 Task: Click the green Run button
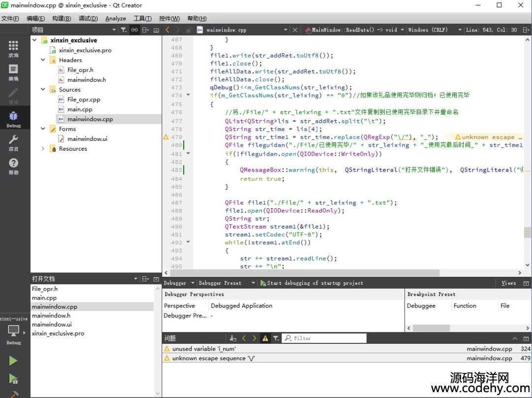tap(13, 361)
